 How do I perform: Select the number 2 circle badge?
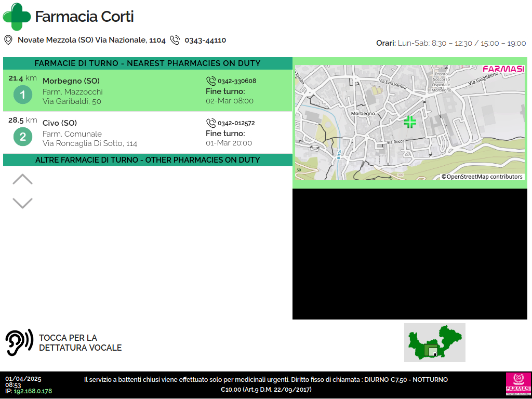pyautogui.click(x=23, y=137)
